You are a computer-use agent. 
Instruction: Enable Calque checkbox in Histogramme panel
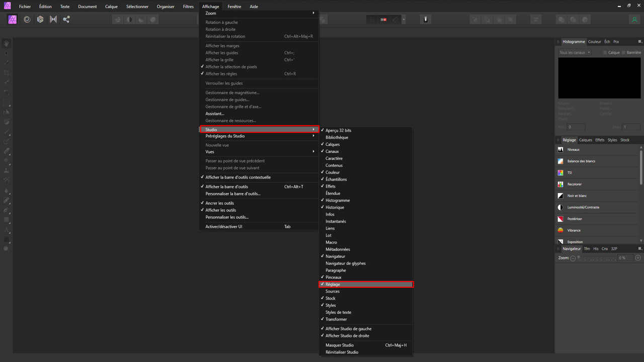click(605, 53)
